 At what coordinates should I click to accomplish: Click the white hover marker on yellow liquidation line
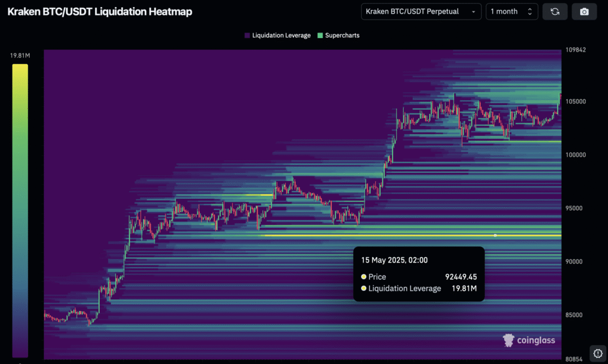(495, 235)
